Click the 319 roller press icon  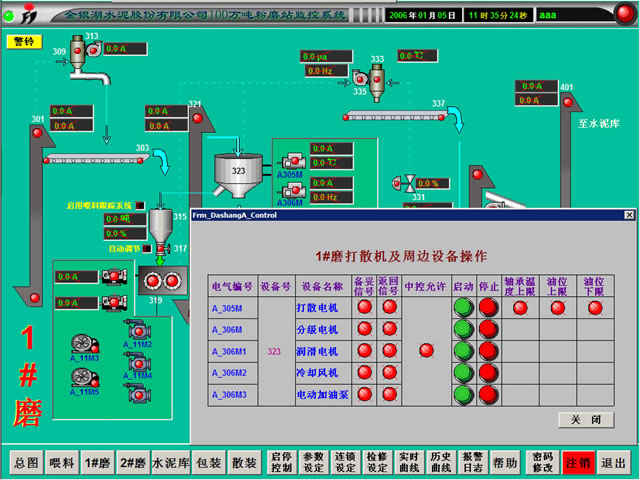pyautogui.click(x=155, y=280)
